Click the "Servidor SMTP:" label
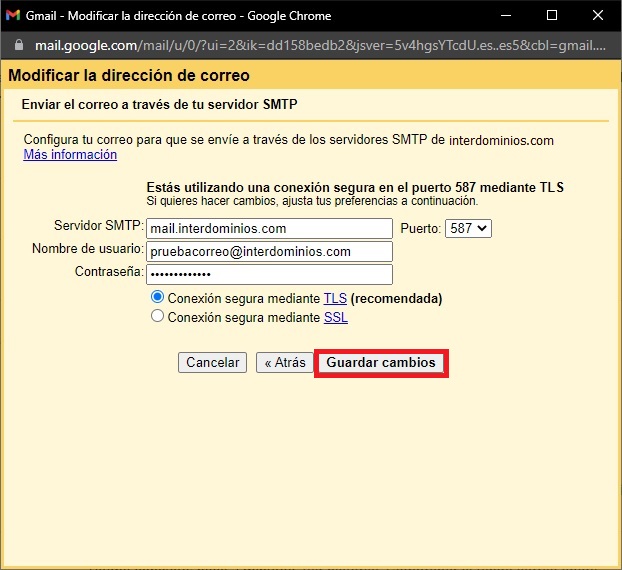 pyautogui.click(x=99, y=225)
